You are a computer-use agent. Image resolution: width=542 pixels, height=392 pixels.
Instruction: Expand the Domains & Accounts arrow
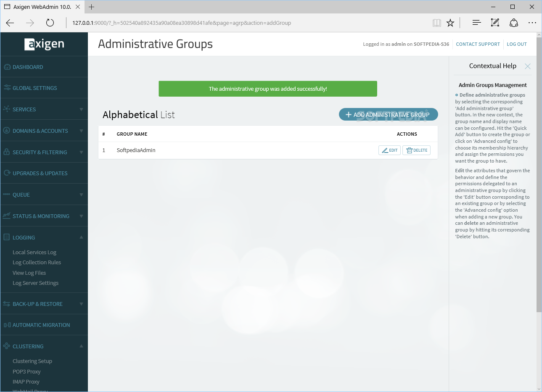click(81, 131)
